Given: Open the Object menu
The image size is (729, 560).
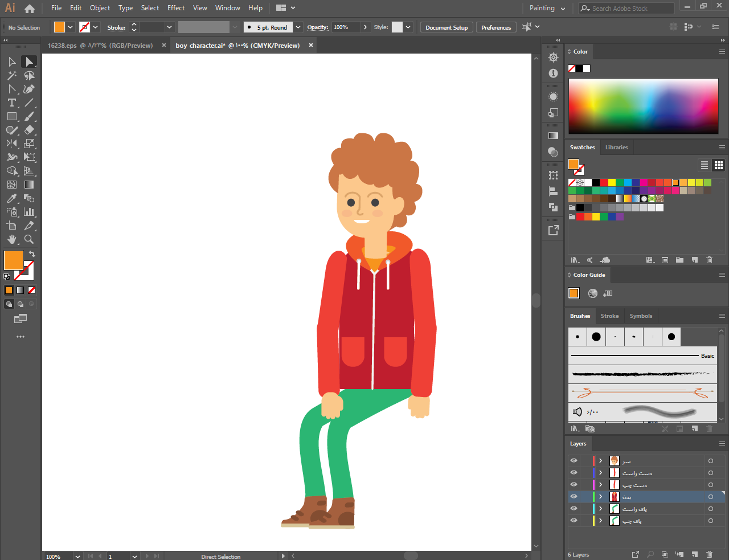Looking at the screenshot, I should pyautogui.click(x=100, y=8).
